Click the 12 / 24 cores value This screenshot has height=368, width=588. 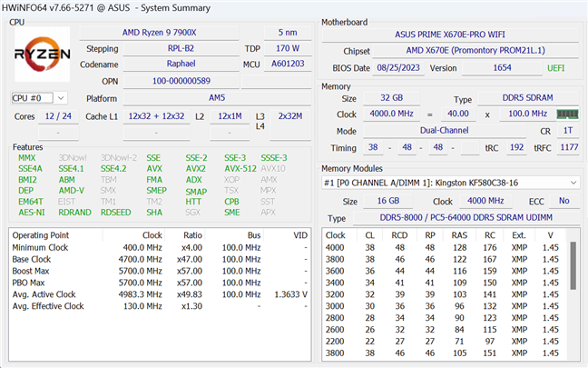pos(58,116)
